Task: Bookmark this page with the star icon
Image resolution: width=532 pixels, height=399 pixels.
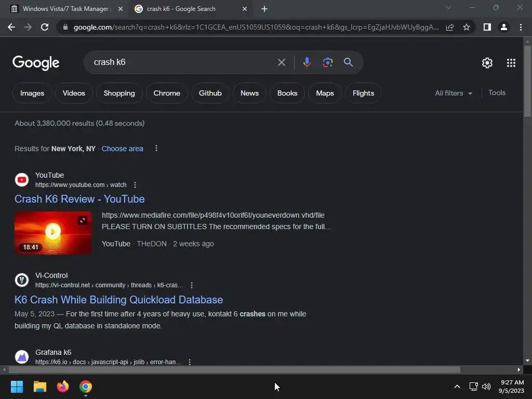Action: [x=467, y=27]
